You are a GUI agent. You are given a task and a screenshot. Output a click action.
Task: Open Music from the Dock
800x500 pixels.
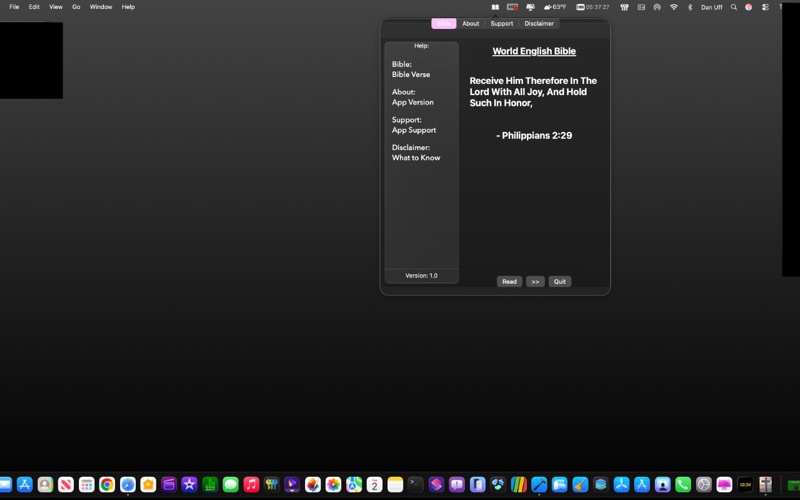click(x=251, y=484)
